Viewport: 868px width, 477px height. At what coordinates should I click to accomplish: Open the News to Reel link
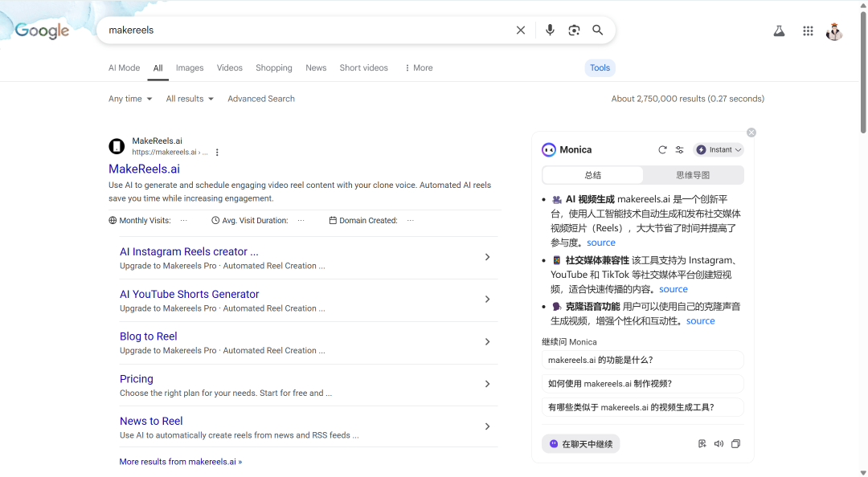point(151,421)
